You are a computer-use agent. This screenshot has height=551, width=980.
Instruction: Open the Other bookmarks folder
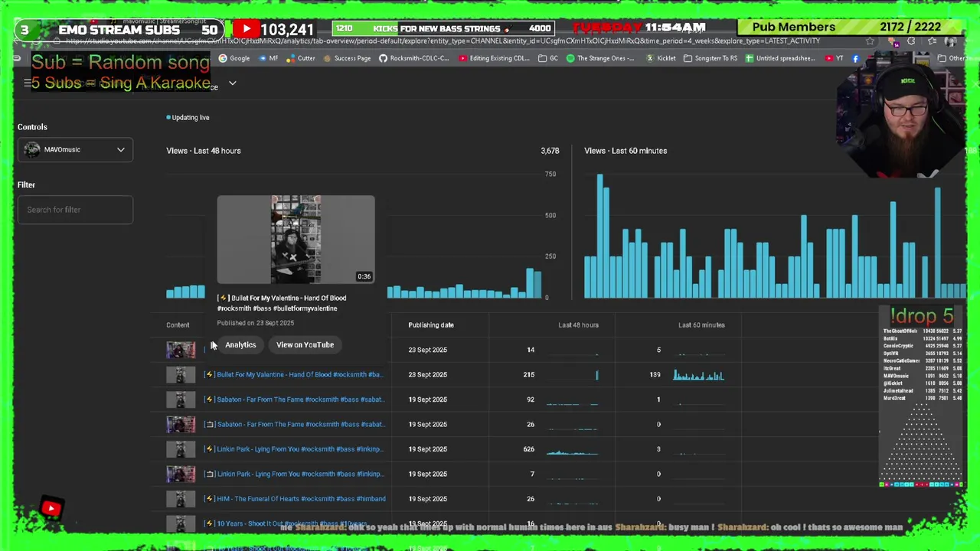point(950,58)
